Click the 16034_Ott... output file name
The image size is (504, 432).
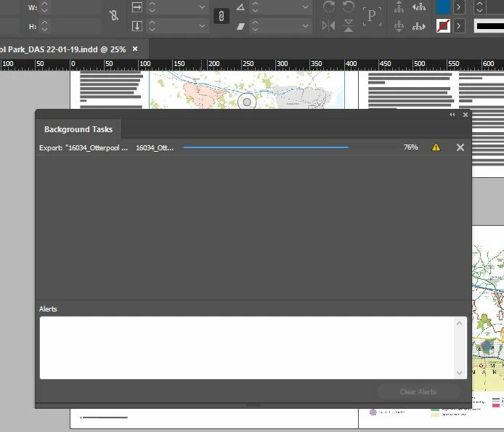click(155, 148)
